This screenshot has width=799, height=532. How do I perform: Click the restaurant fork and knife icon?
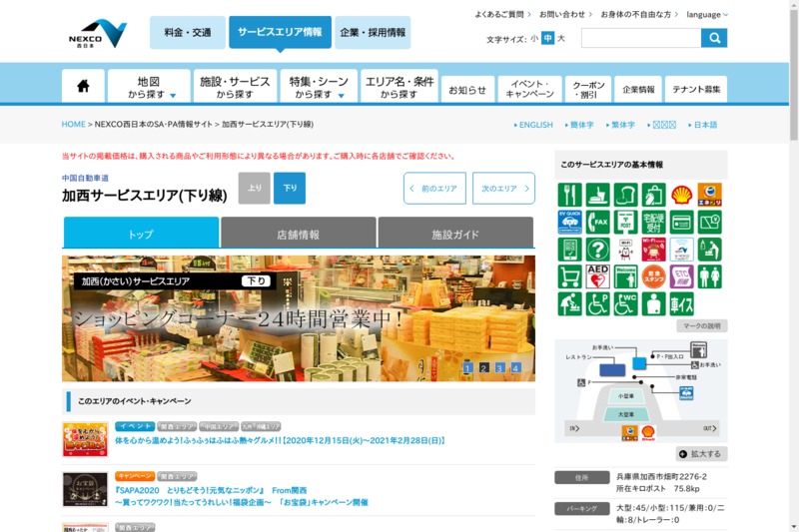click(570, 195)
